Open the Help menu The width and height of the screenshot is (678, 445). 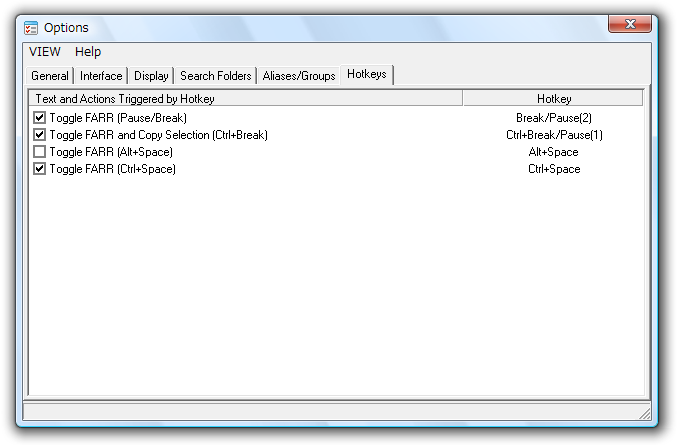click(x=88, y=52)
